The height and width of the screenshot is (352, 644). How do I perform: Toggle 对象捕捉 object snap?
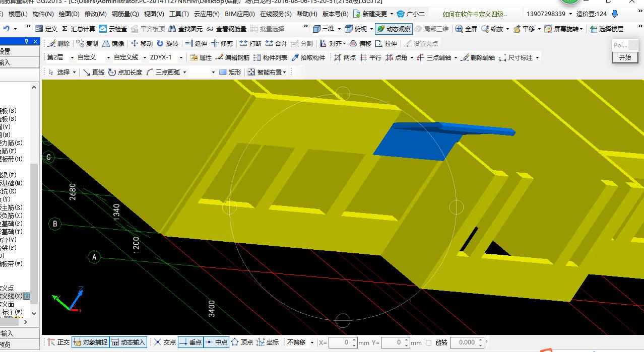[90, 342]
